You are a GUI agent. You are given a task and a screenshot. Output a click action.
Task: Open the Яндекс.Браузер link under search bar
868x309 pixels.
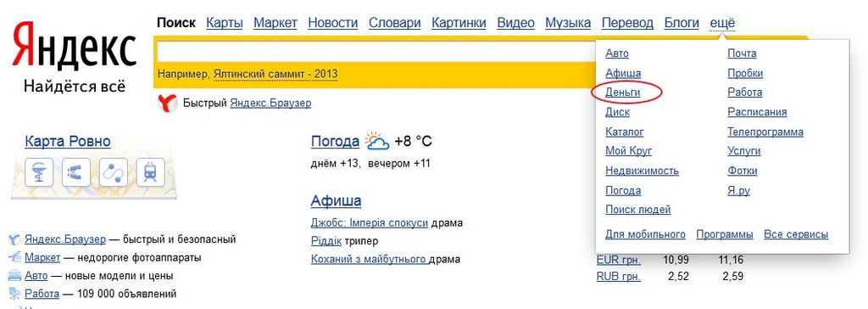click(x=270, y=104)
